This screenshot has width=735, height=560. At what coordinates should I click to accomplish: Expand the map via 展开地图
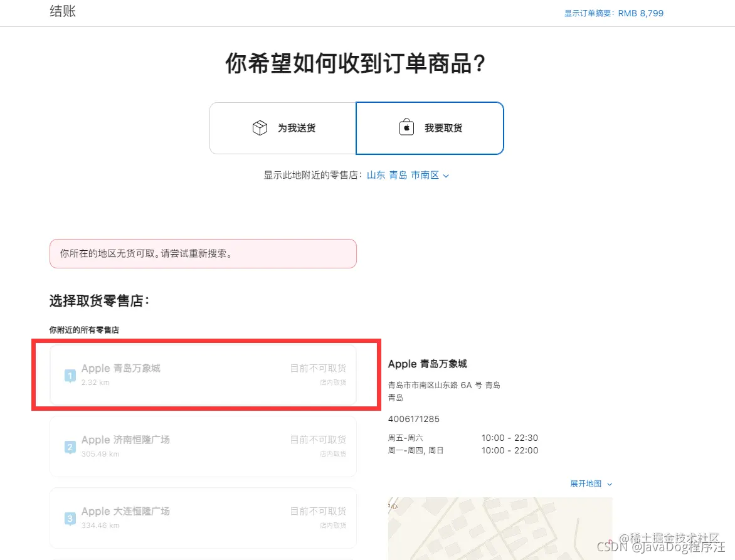click(591, 483)
